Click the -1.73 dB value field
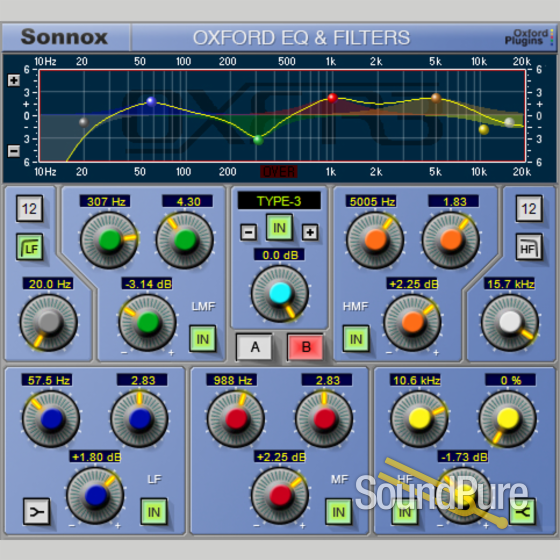 coord(463,457)
